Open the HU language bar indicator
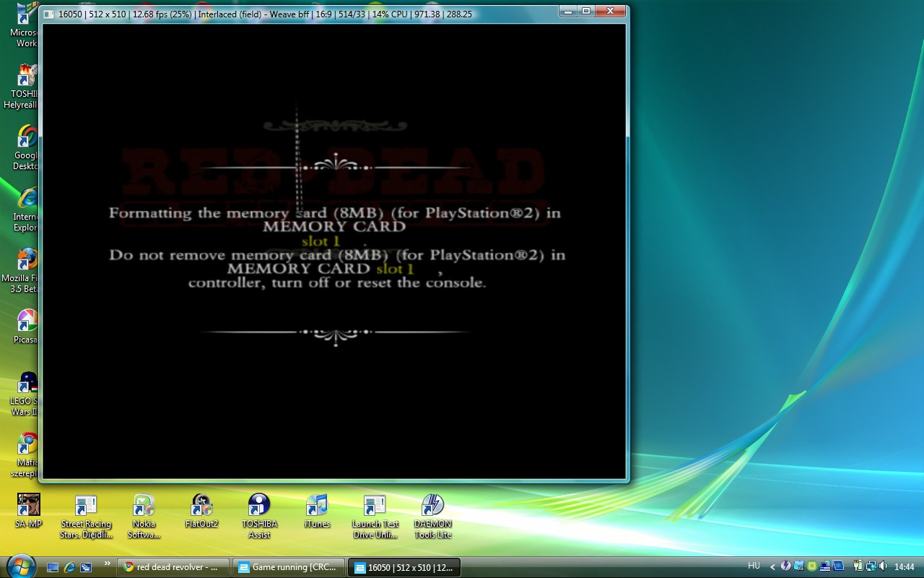Viewport: 924px width, 578px height. 754,566
